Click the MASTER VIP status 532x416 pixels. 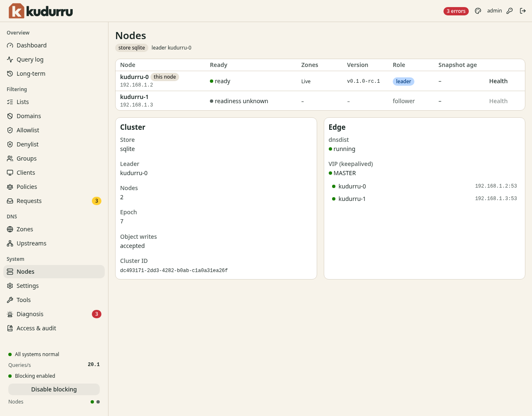[x=342, y=173]
